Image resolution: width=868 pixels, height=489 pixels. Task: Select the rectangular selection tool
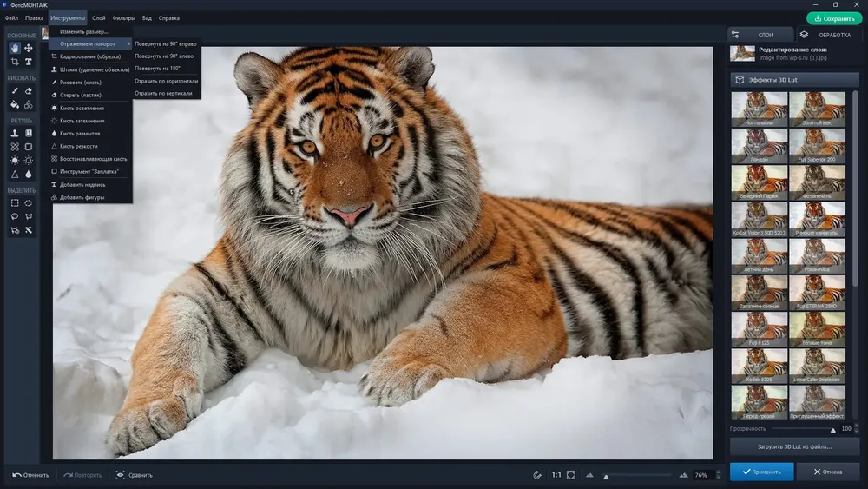pyautogui.click(x=15, y=203)
